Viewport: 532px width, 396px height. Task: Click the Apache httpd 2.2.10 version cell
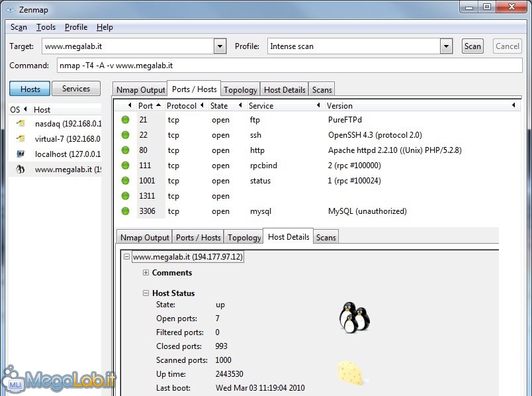(394, 150)
